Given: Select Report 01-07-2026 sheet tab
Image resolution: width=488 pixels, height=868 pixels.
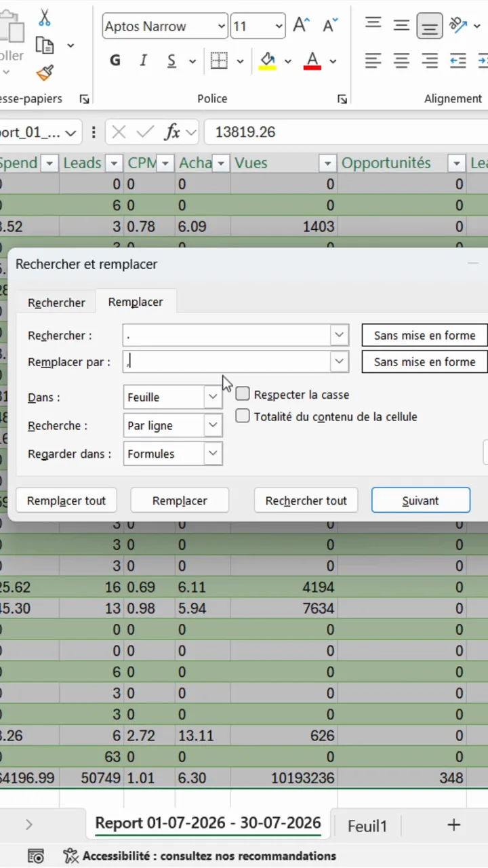Looking at the screenshot, I should pyautogui.click(x=208, y=823).
